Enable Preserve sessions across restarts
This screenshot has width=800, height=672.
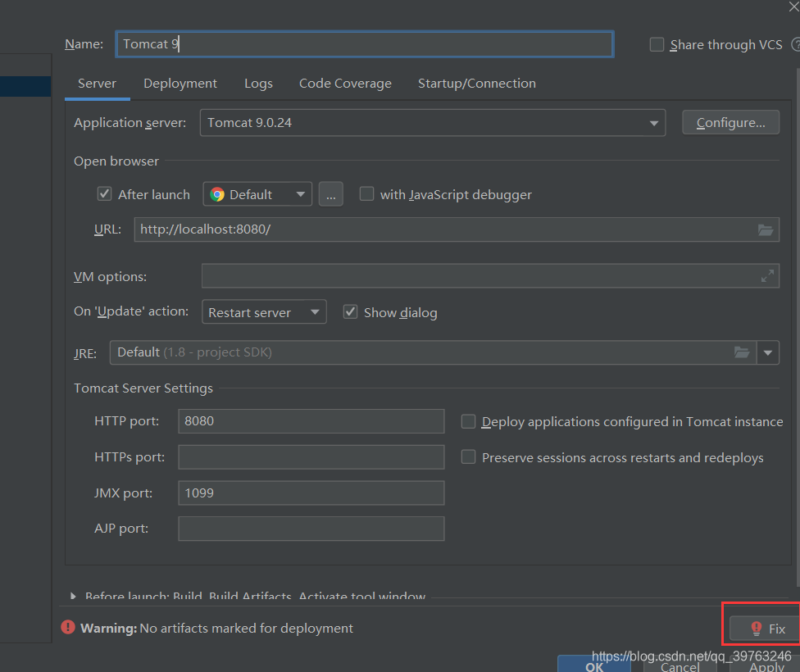click(468, 456)
